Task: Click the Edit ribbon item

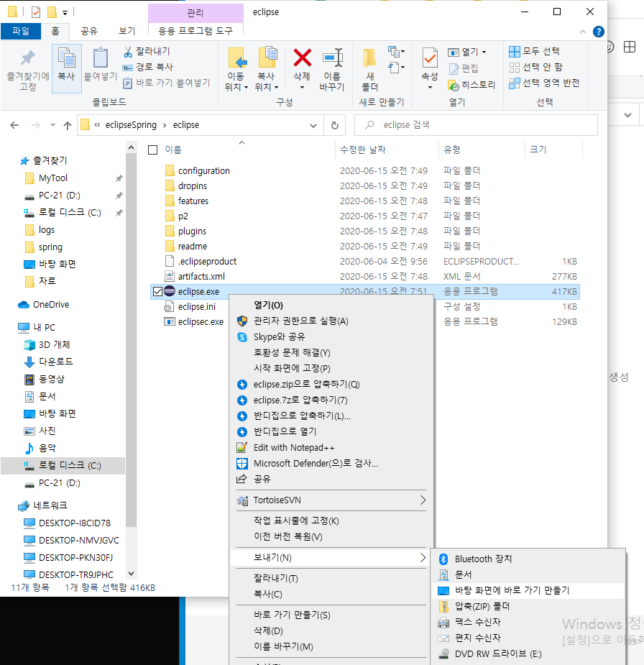Action: pos(464,68)
